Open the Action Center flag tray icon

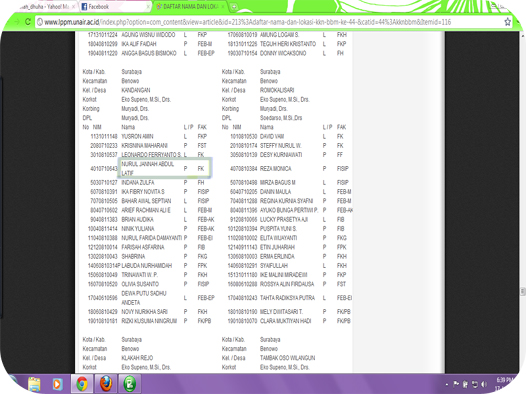(x=456, y=384)
